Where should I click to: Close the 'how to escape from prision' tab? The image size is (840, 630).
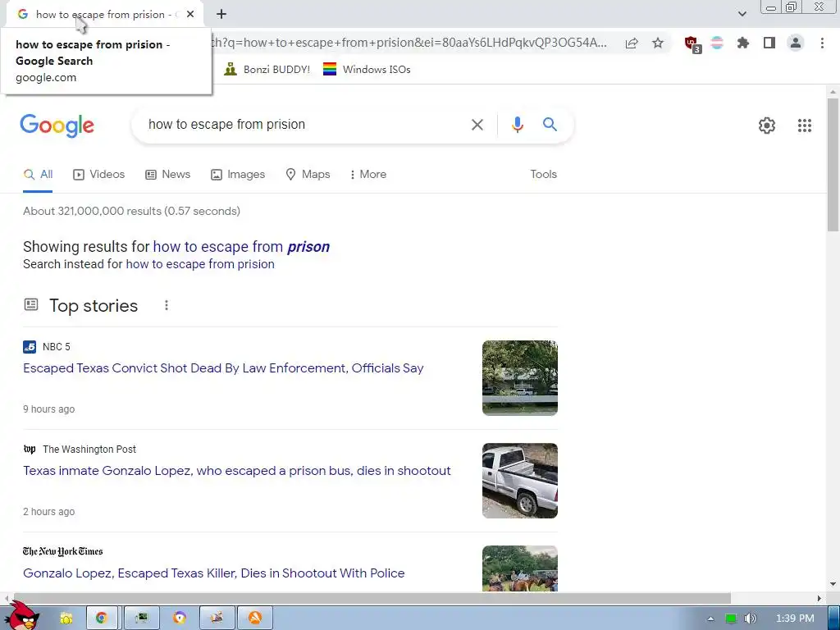190,15
